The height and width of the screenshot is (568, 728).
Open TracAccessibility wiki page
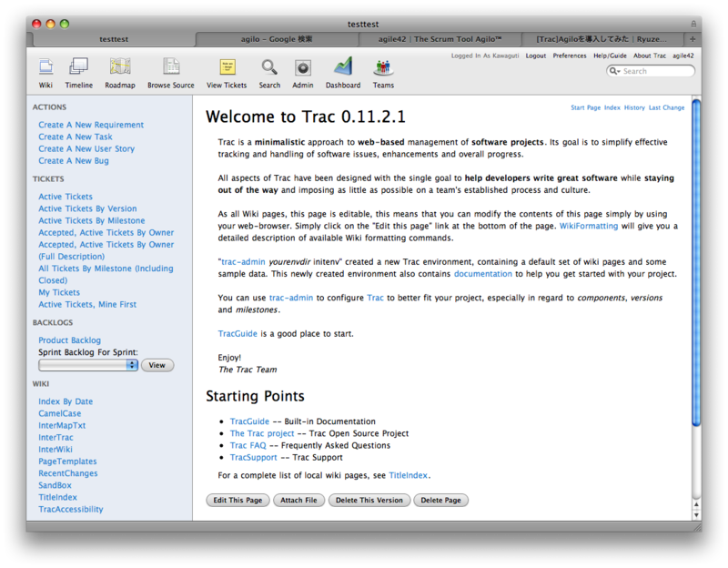[71, 510]
